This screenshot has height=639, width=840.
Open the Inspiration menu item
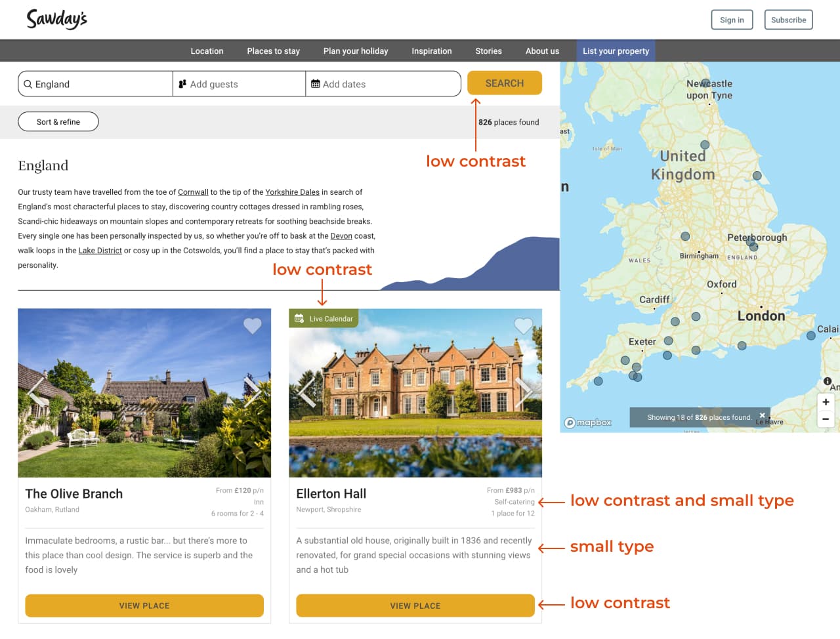click(431, 51)
